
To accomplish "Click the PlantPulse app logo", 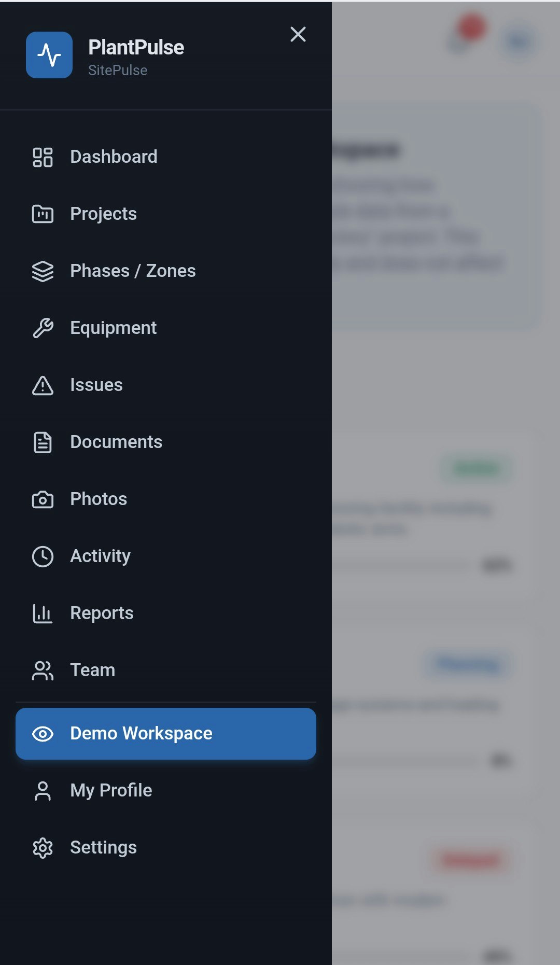I will coord(49,55).
